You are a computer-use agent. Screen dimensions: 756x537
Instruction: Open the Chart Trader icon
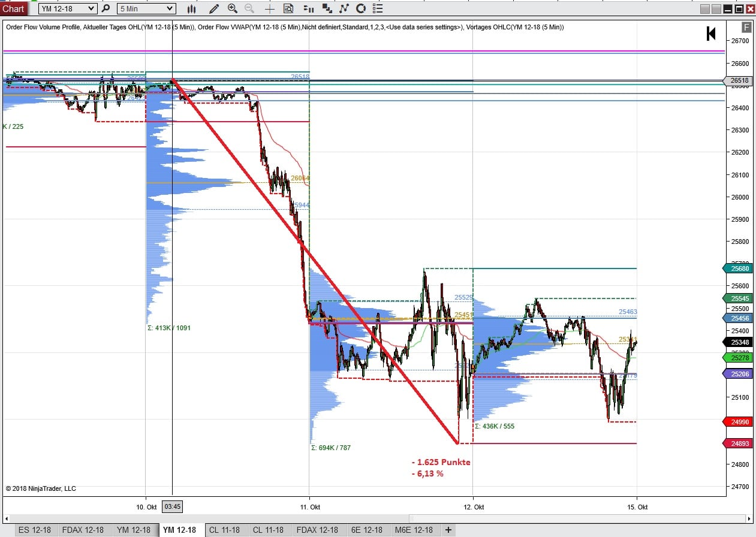(308, 9)
